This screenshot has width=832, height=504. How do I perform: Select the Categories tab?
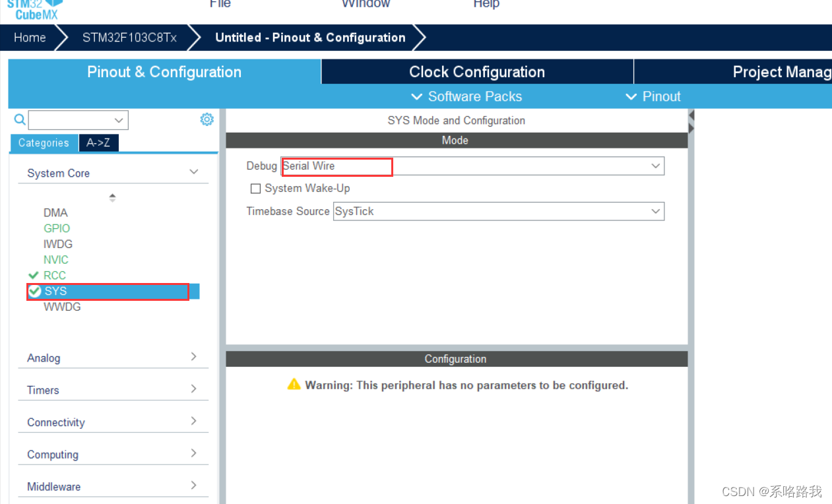[x=44, y=143]
